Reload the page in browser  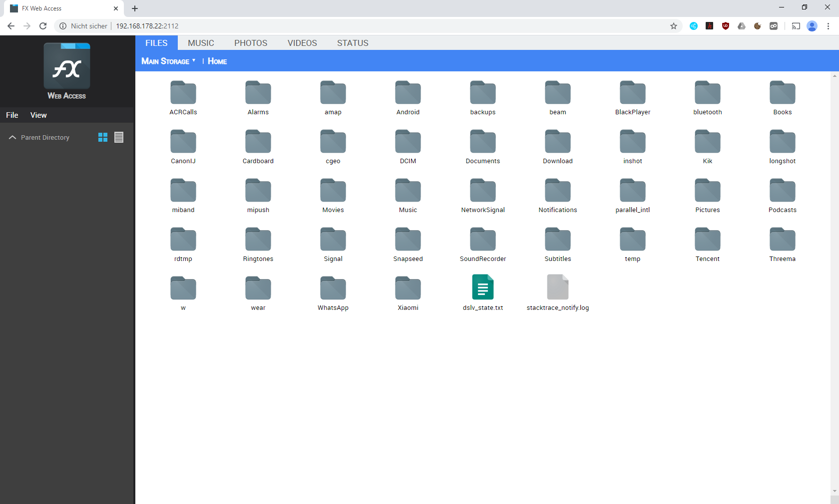pos(43,26)
